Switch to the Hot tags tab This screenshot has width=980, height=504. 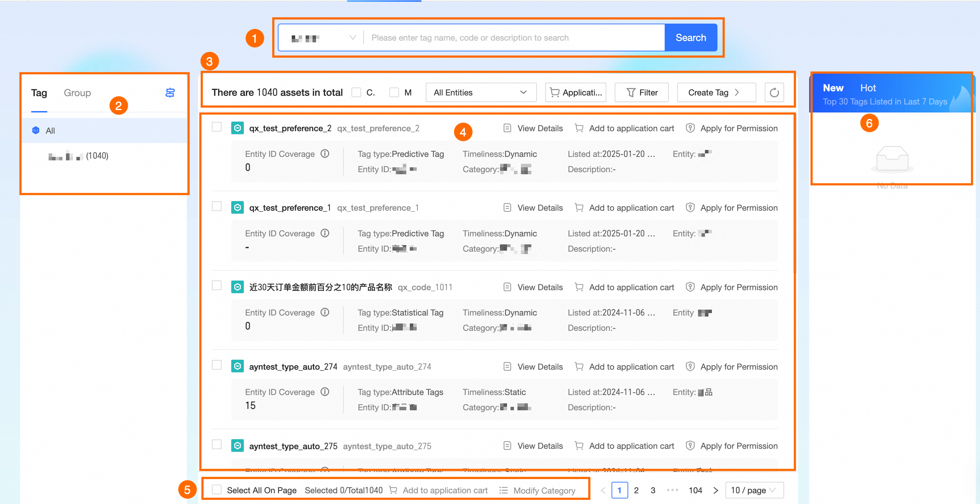tap(868, 88)
